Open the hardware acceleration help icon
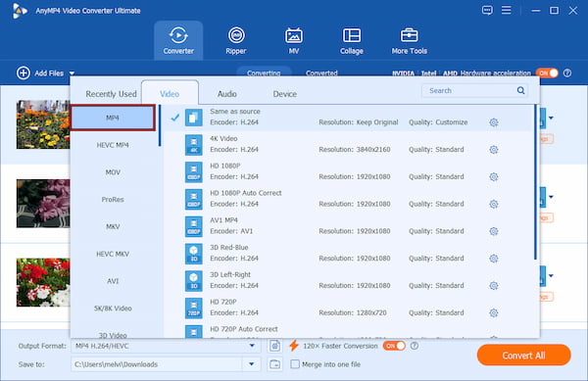The width and height of the screenshot is (588, 381). coord(567,73)
